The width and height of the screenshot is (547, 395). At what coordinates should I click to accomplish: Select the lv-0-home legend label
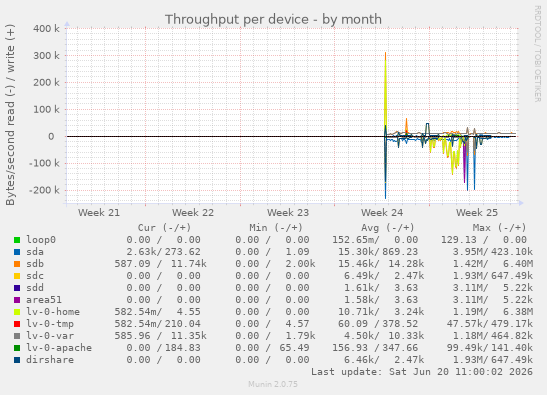pos(53,312)
